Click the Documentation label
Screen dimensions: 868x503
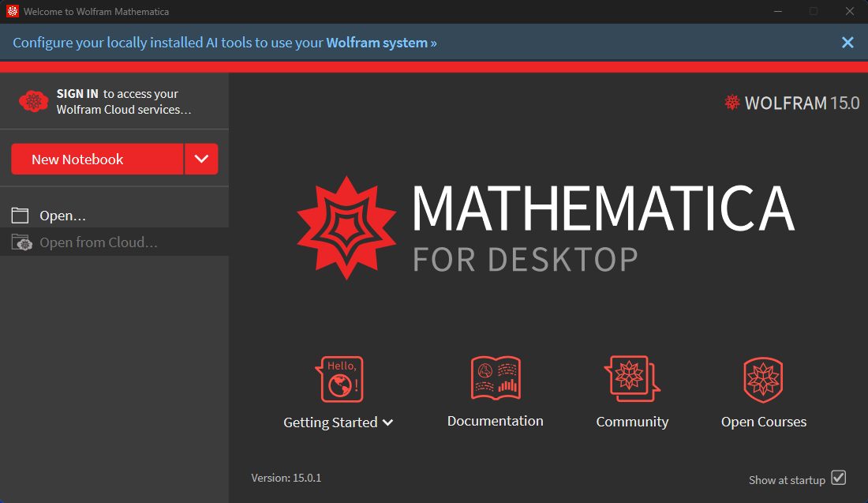point(496,421)
